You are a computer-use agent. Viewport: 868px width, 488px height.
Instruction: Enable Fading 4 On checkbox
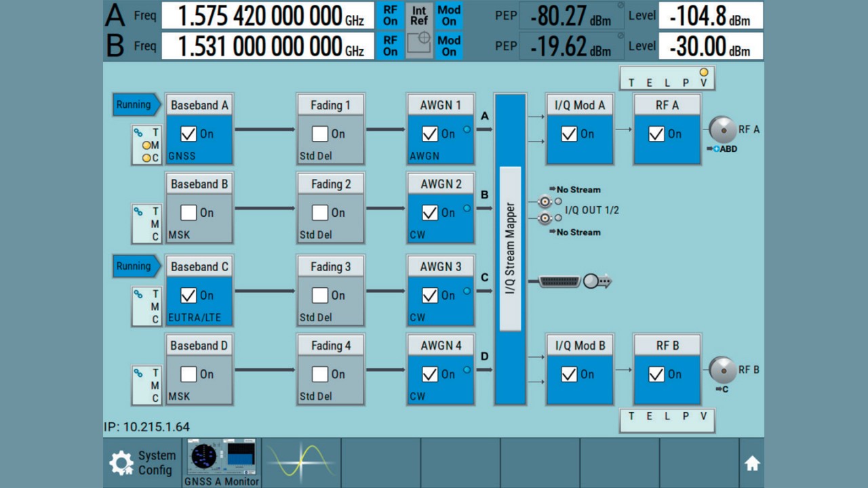320,374
